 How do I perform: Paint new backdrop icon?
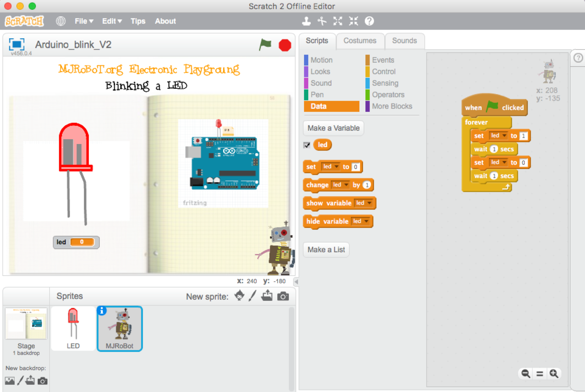pyautogui.click(x=20, y=381)
